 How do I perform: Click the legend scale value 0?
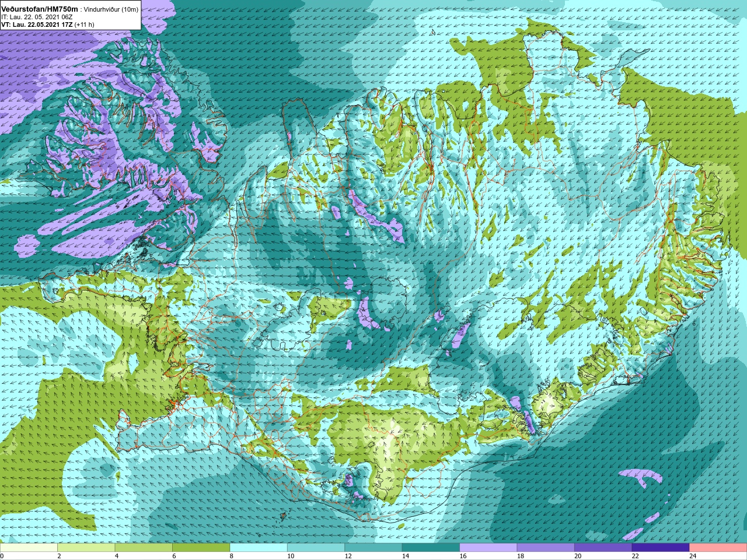[2, 556]
